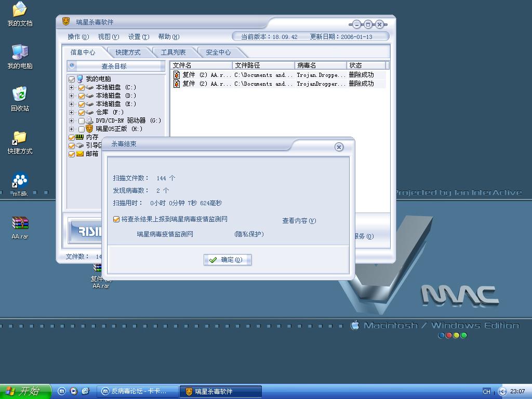Click infected file icon in Trojan.Droppe row
Viewport: 532px width, 399px height.
point(177,75)
